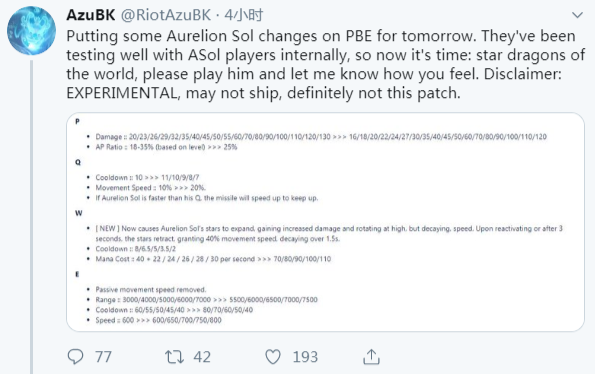Click the 42 retweets count

(x=202, y=357)
